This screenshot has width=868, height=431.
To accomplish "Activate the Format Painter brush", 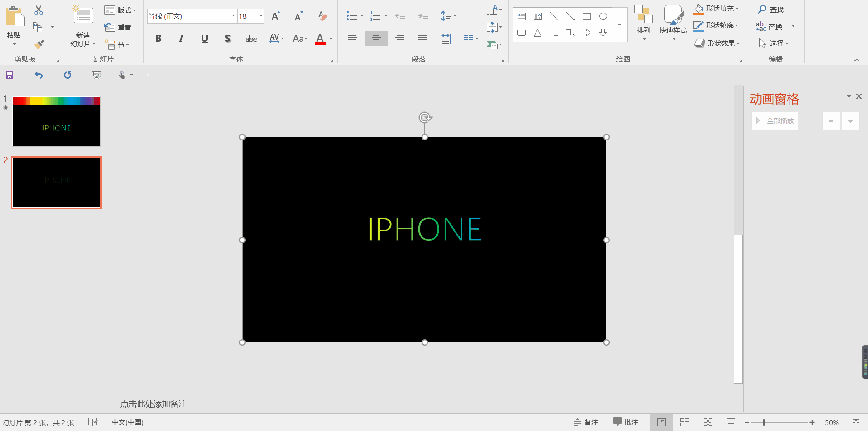I will pyautogui.click(x=39, y=44).
